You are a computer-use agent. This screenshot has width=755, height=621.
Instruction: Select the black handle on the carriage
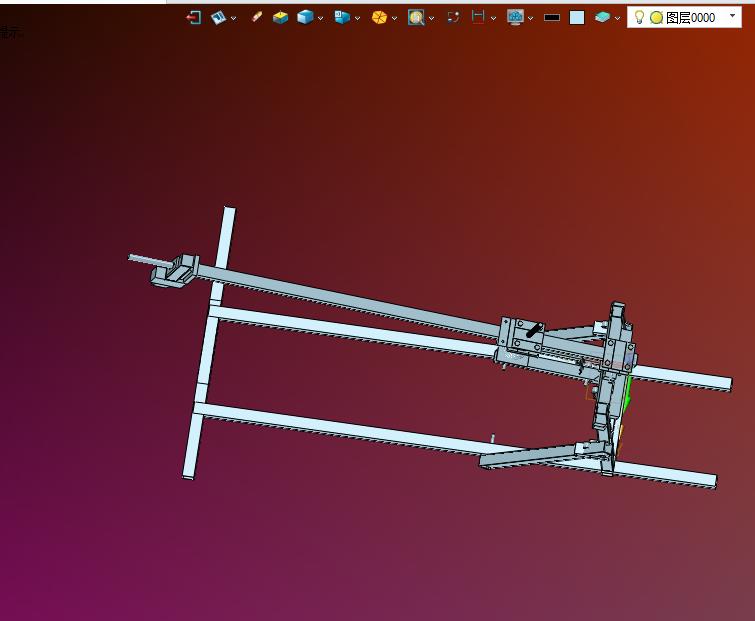[x=534, y=331]
